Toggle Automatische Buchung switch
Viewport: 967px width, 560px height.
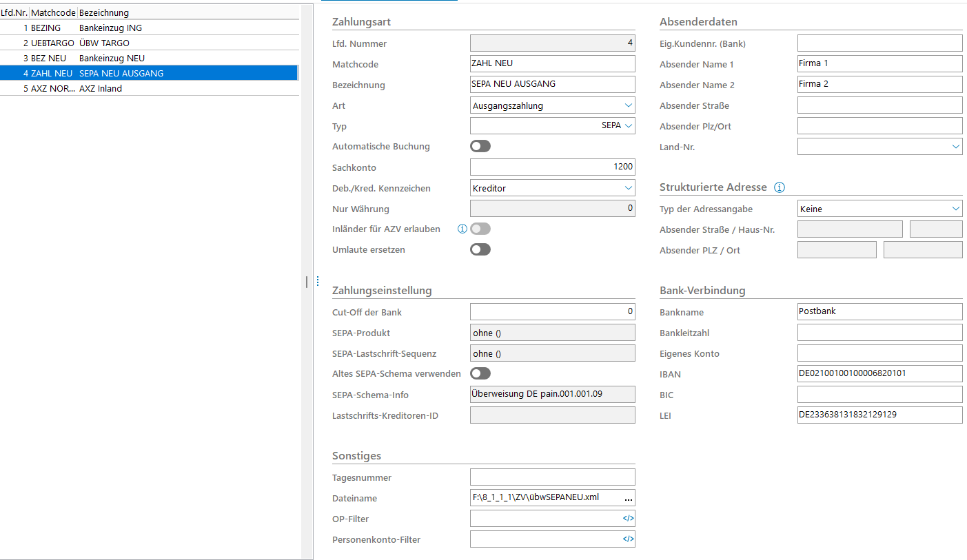pyautogui.click(x=480, y=146)
